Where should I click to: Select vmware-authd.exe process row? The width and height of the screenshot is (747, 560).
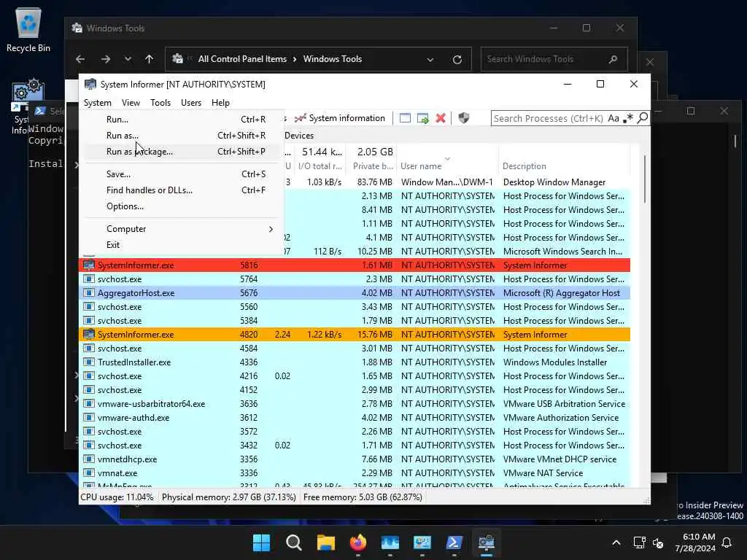[355, 418]
